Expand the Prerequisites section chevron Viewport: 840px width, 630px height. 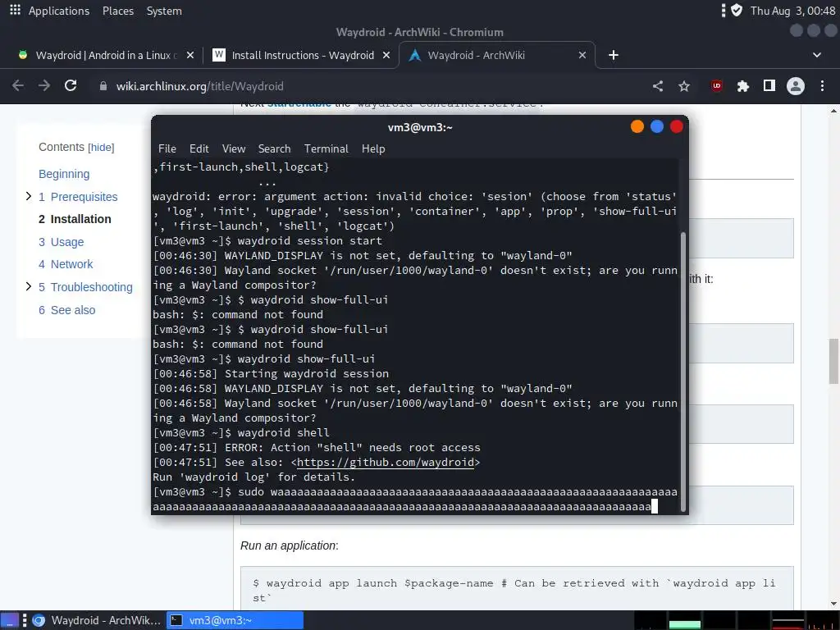(29, 196)
